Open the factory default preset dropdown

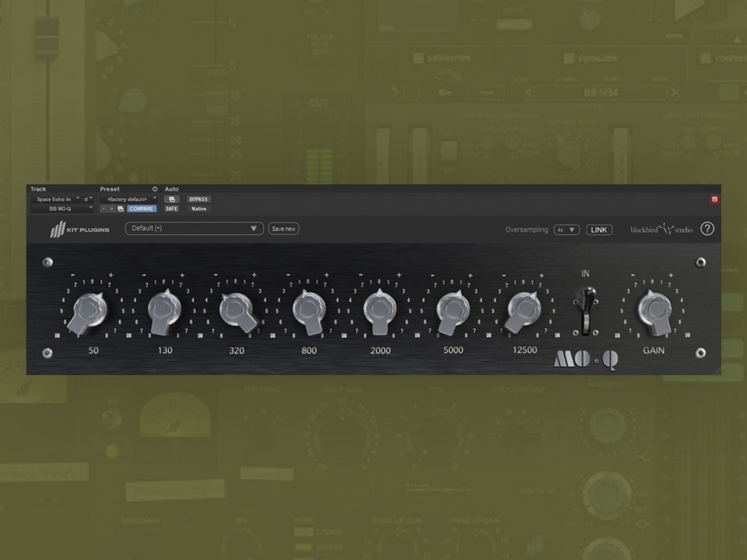(x=128, y=199)
